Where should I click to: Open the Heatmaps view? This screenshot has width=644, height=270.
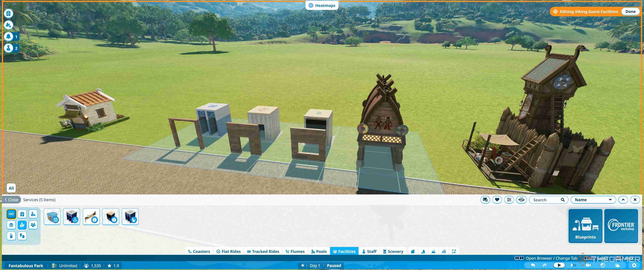pos(322,5)
